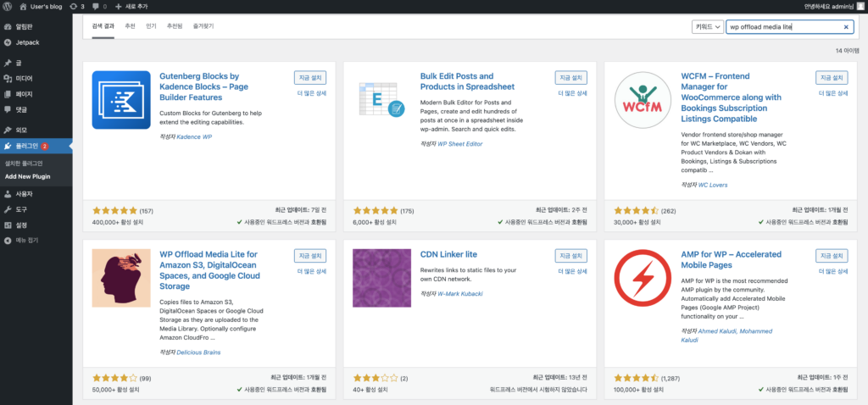Open 더 많은 상세 for Bulk Edit Posts
The width and height of the screenshot is (868, 405).
(x=572, y=93)
